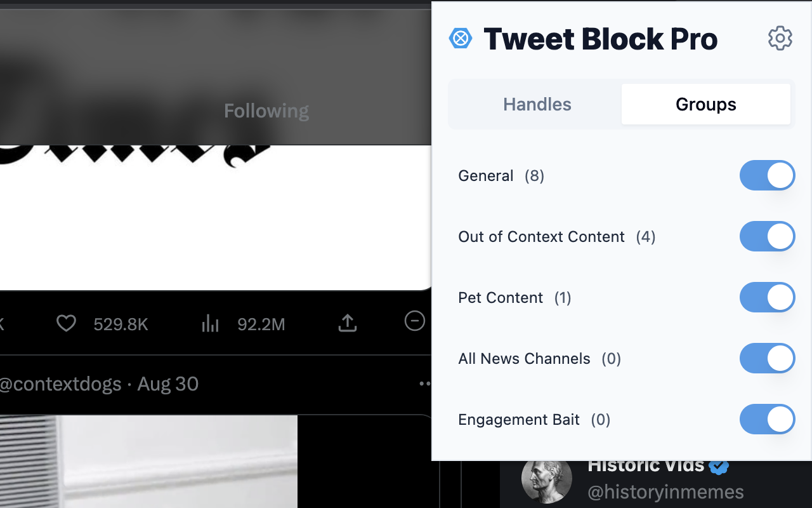812x508 pixels.
Task: Switch to the Handles tab
Action: [537, 104]
